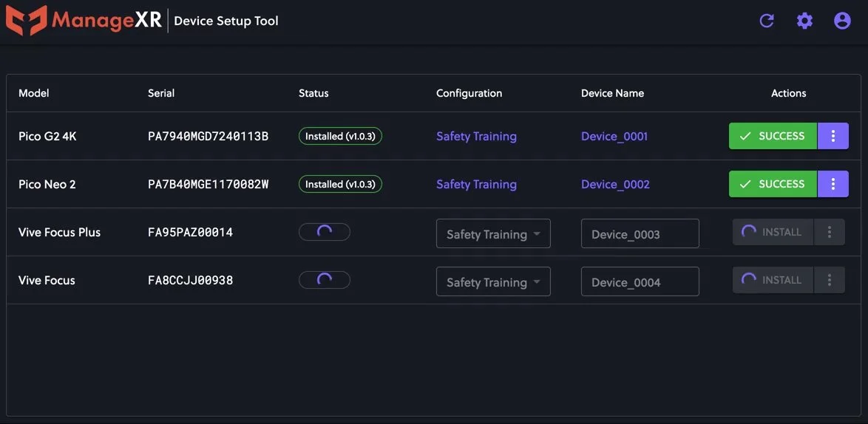Open Safety Training link for Pico G2 4K
The height and width of the screenshot is (424, 868).
point(476,137)
